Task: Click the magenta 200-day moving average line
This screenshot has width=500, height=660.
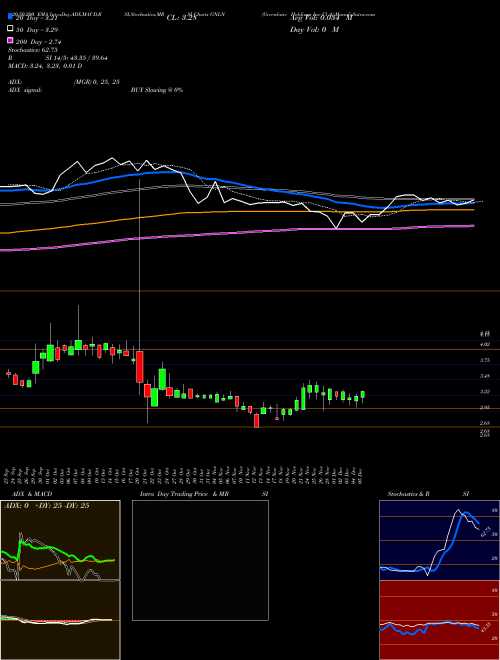Action: point(236,232)
